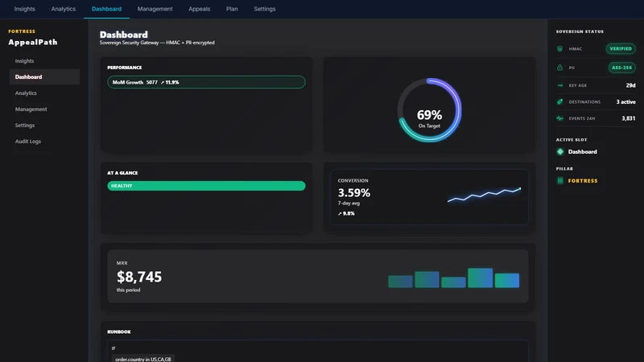Open the Insights top tab
Image resolution: width=644 pixels, height=362 pixels.
[x=25, y=9]
